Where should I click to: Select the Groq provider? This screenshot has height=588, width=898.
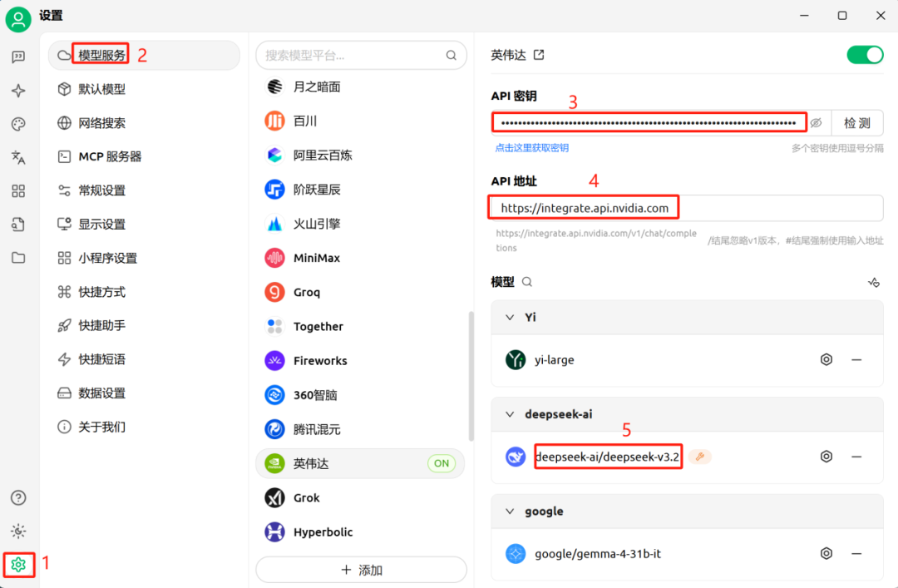click(x=361, y=292)
